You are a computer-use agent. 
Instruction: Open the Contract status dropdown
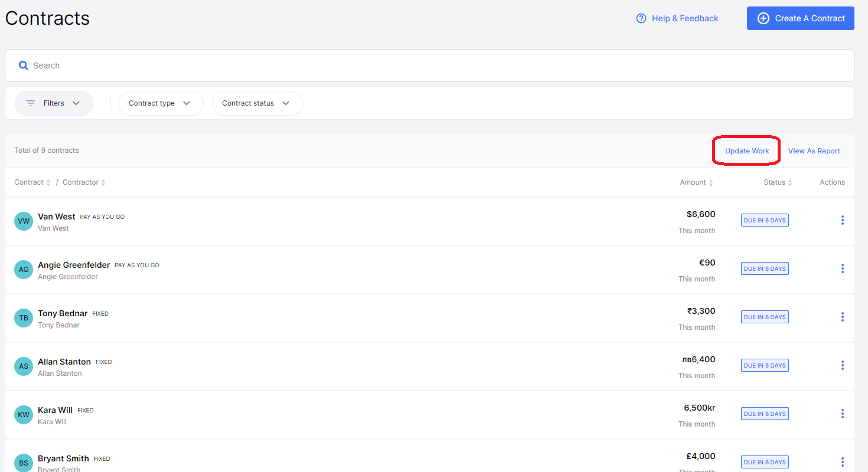click(x=257, y=103)
